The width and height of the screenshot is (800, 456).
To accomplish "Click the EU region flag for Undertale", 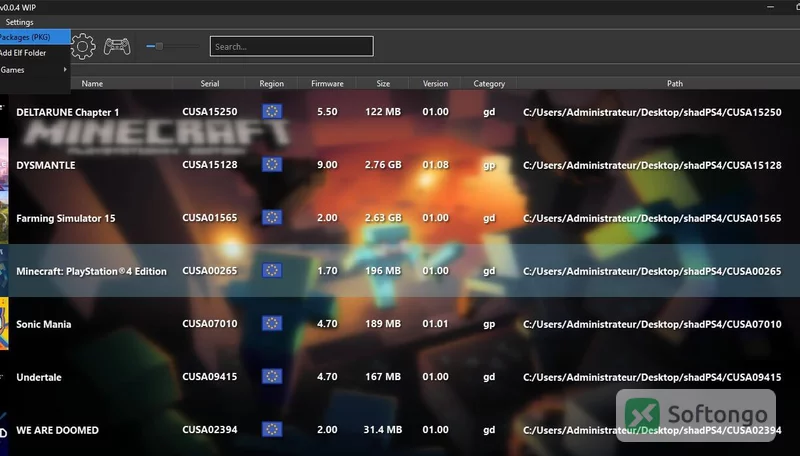I will 272,376.
